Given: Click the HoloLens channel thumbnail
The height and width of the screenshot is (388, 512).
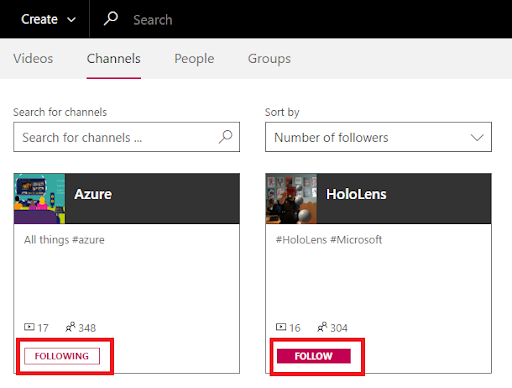Looking at the screenshot, I should 291,198.
